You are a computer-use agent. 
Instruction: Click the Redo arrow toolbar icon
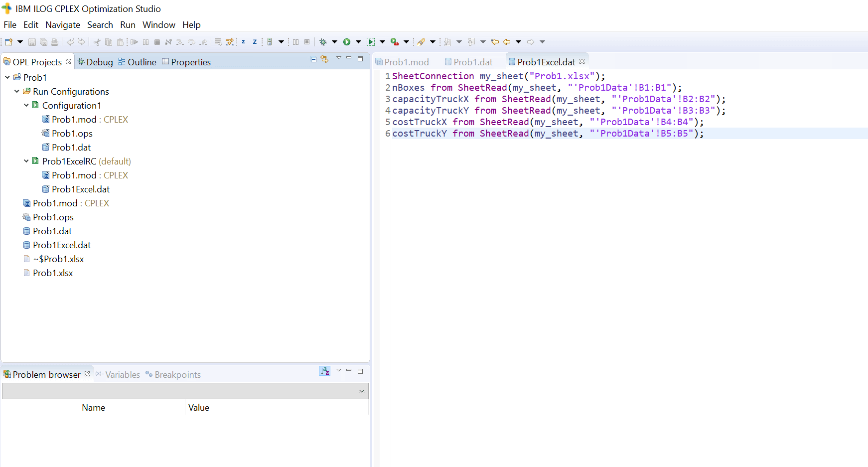tap(81, 42)
